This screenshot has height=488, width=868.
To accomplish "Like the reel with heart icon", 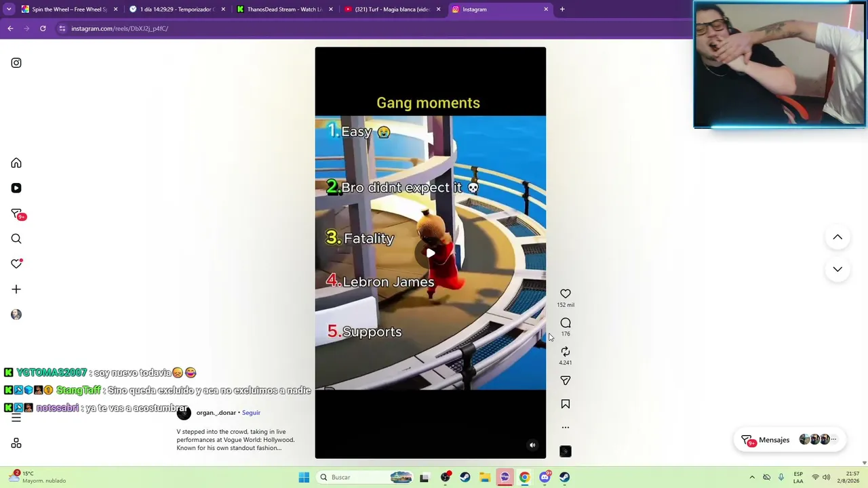I will pyautogui.click(x=566, y=293).
